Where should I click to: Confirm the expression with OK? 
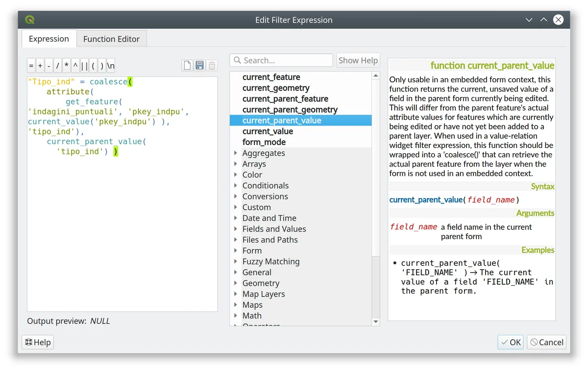tap(511, 342)
